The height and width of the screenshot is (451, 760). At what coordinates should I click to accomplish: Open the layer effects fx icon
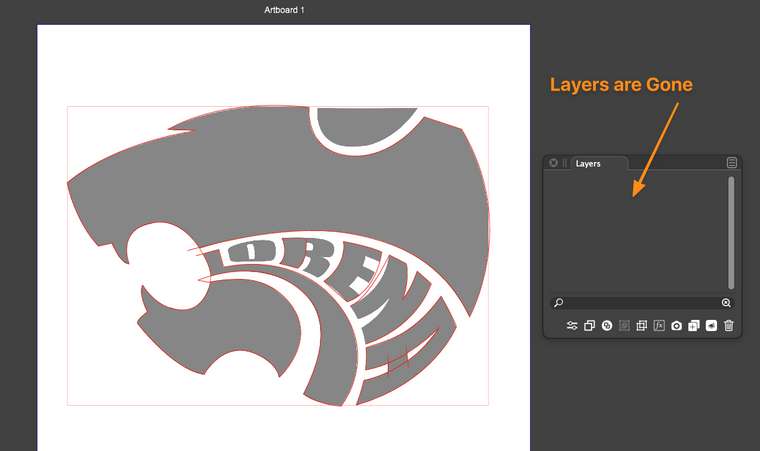point(659,326)
